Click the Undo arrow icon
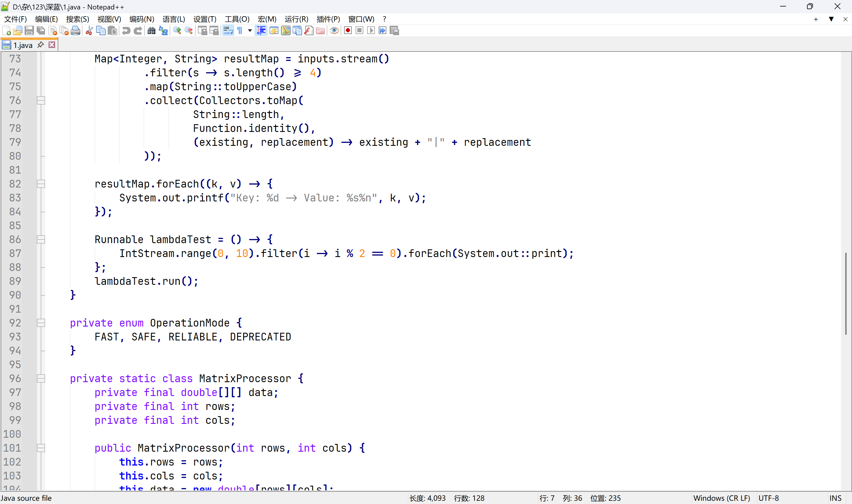 pos(126,30)
